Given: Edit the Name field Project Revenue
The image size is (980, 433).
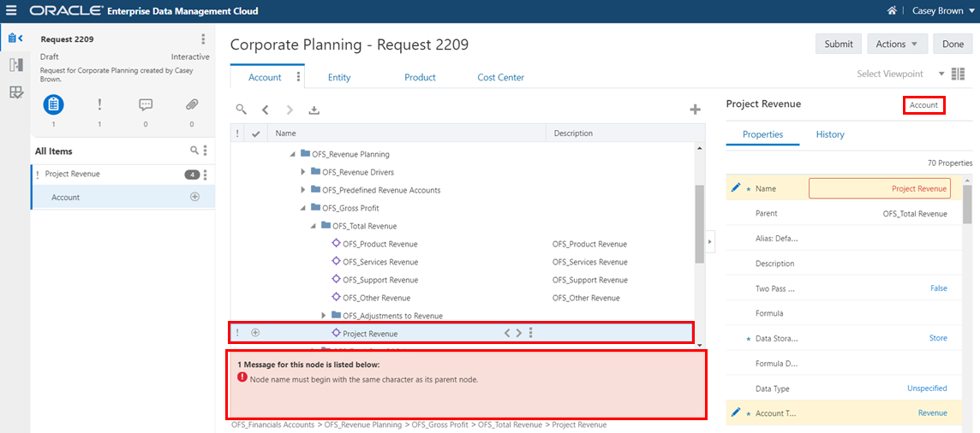Looking at the screenshot, I should pos(880,187).
